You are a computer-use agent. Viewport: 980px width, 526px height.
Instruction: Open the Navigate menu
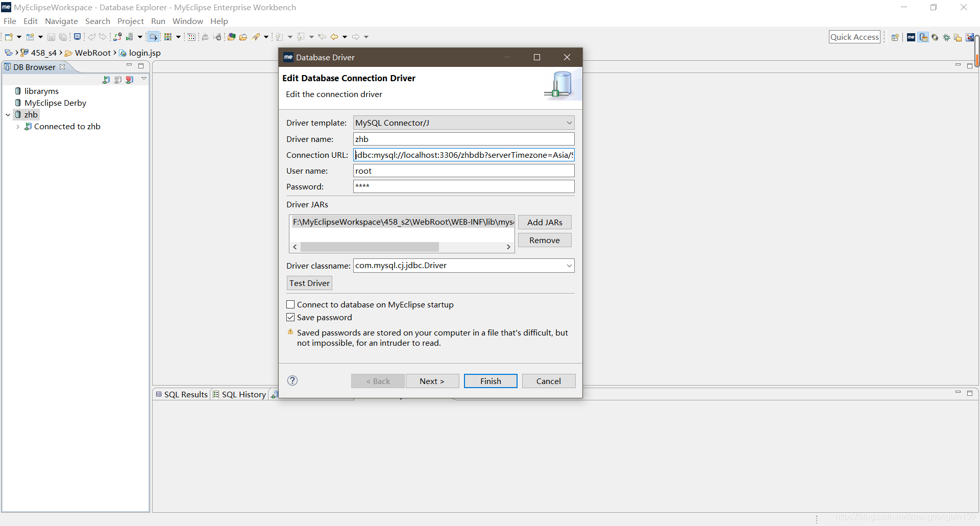[61, 21]
